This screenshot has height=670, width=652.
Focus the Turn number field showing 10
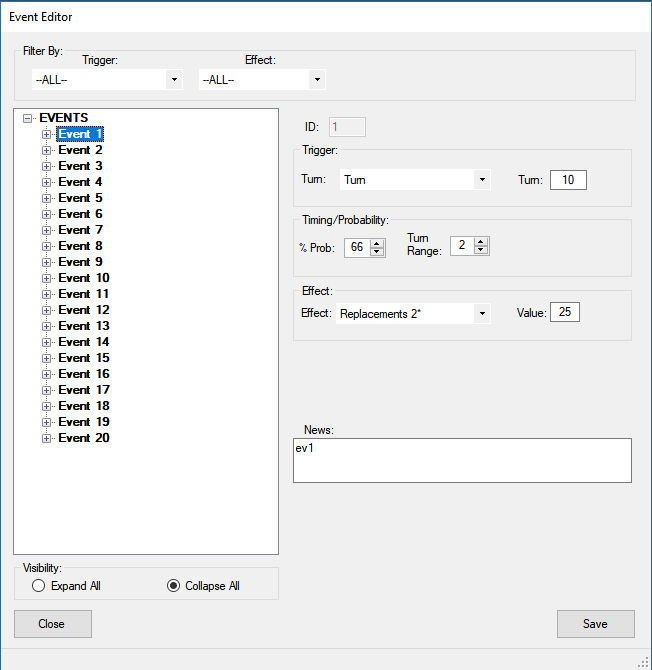(568, 180)
